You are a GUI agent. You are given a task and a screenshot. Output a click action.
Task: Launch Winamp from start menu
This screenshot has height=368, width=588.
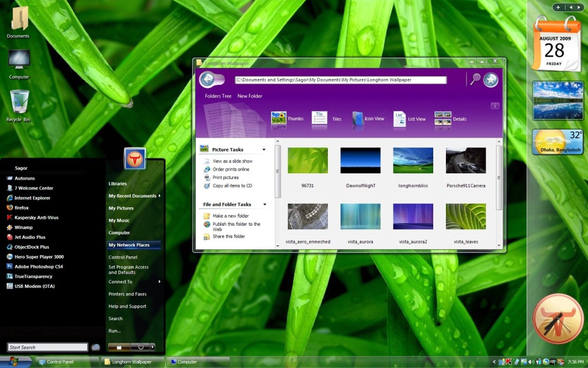click(x=23, y=227)
